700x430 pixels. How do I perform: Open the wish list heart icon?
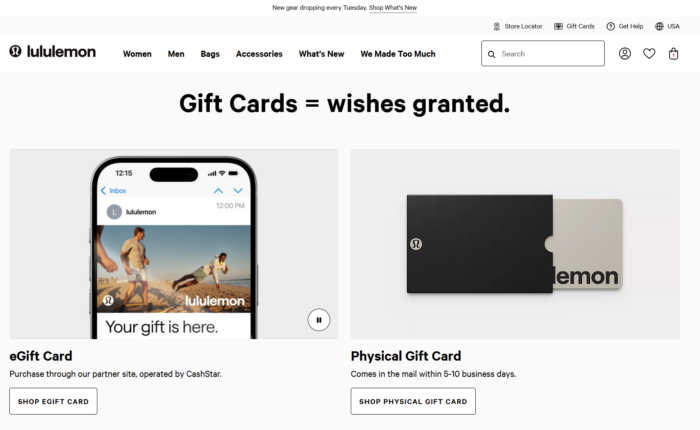pos(649,54)
